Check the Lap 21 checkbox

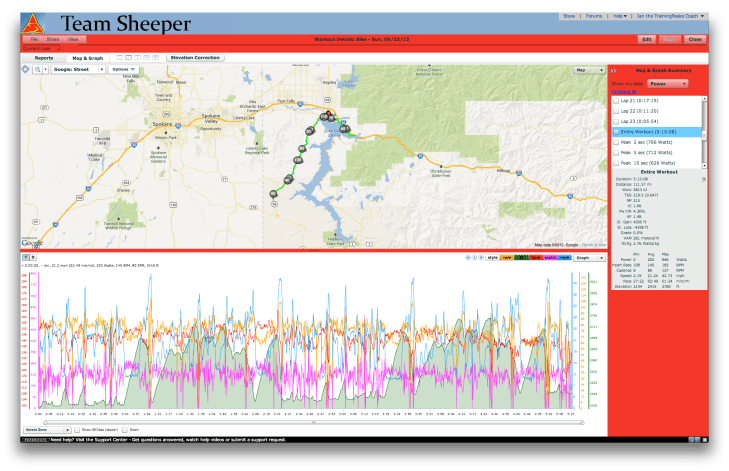point(615,101)
